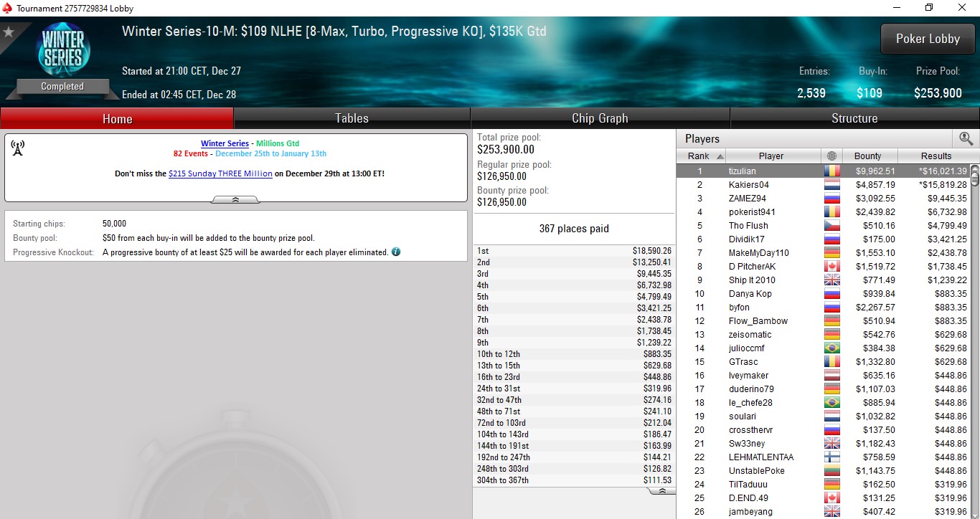
Task: Open player search magnifier icon
Action: pyautogui.click(x=966, y=139)
